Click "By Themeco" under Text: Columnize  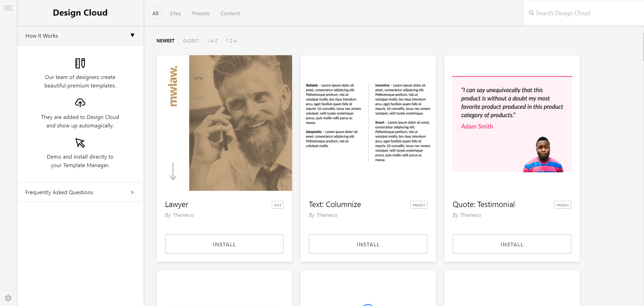pyautogui.click(x=323, y=215)
